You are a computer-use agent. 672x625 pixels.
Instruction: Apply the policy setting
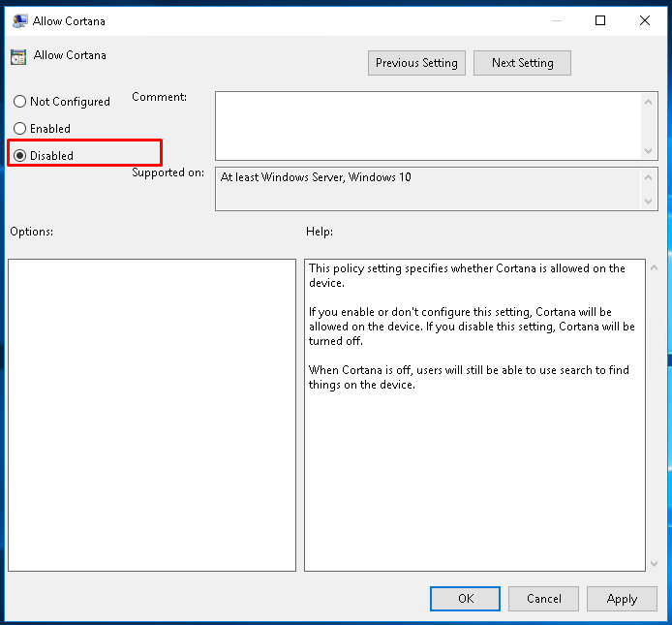pyautogui.click(x=622, y=599)
